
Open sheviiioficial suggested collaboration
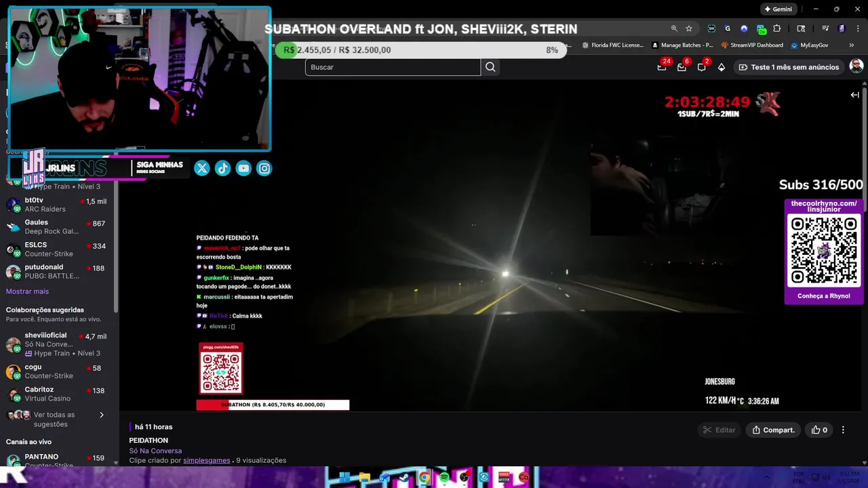(58, 344)
